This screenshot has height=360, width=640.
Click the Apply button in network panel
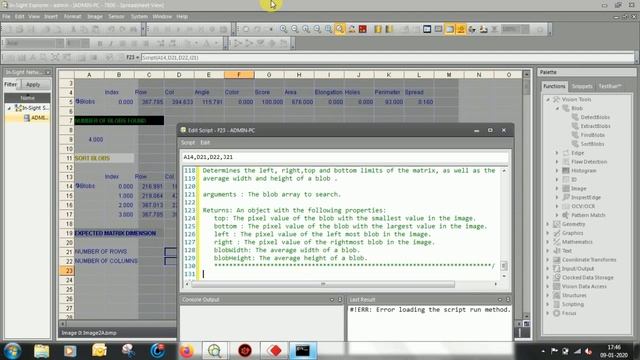[x=33, y=84]
